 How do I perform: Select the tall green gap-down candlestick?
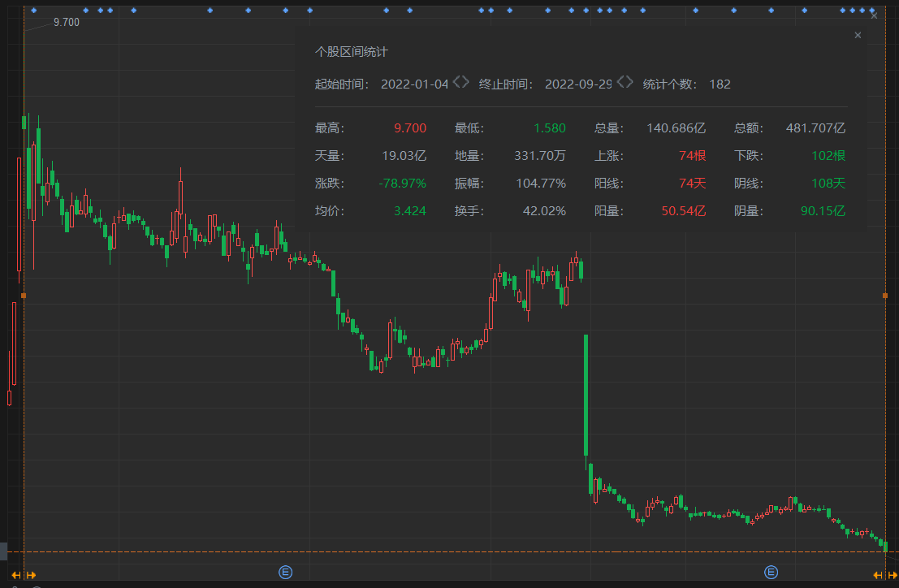[x=585, y=395]
